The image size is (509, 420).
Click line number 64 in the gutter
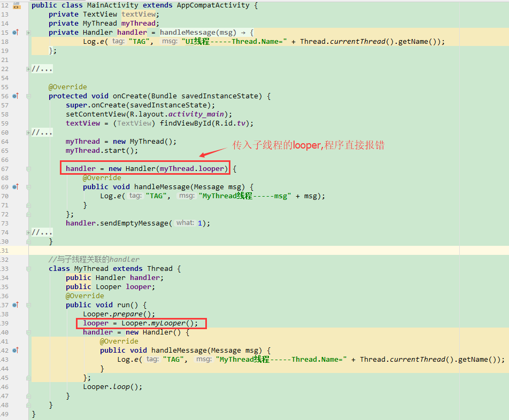click(x=5, y=142)
